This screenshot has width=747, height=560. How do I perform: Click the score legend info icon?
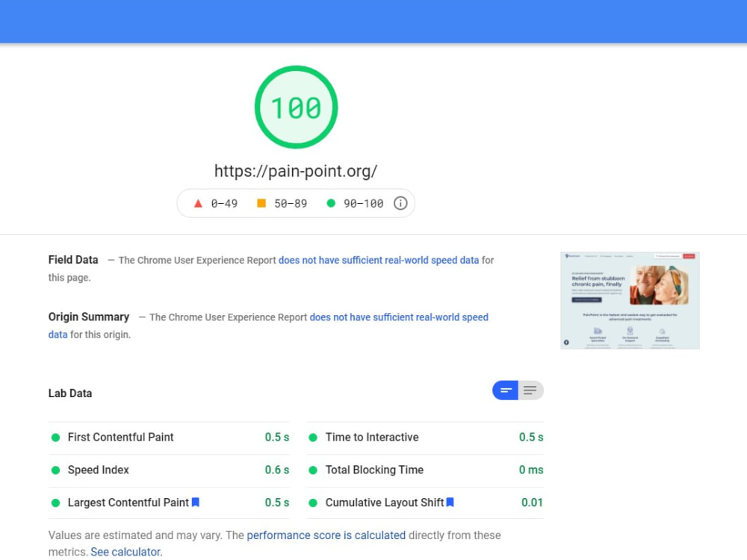click(400, 203)
